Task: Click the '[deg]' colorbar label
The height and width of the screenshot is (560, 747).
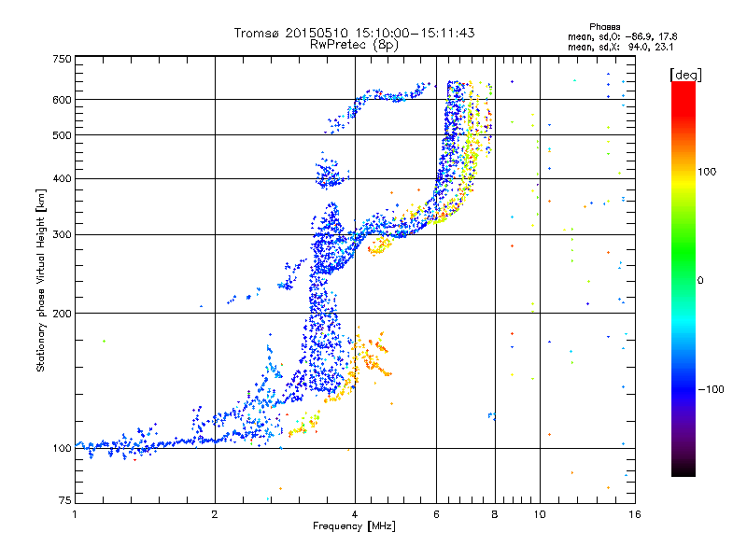Action: pyautogui.click(x=685, y=75)
